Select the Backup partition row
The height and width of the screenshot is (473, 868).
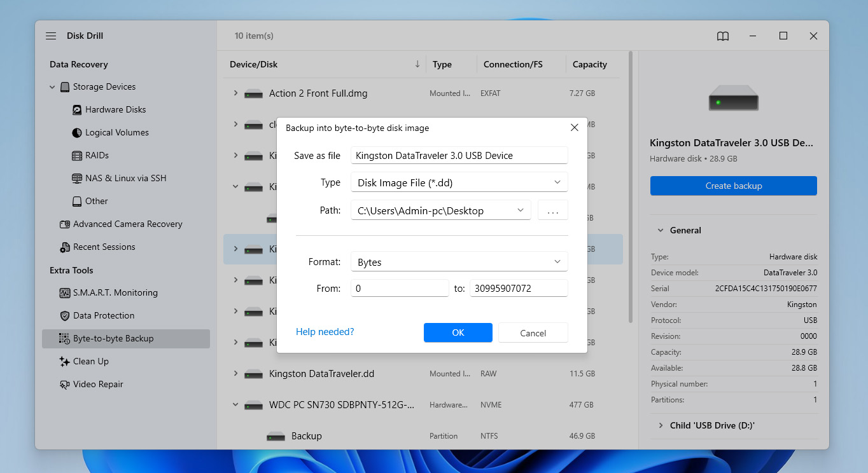(x=423, y=436)
